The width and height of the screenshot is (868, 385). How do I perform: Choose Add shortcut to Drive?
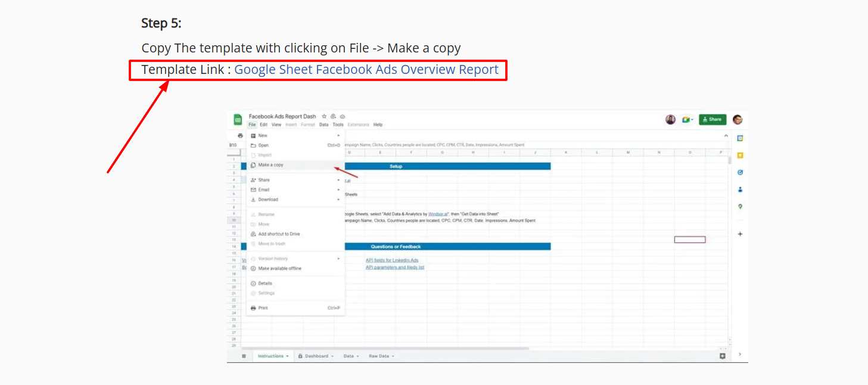(295, 234)
